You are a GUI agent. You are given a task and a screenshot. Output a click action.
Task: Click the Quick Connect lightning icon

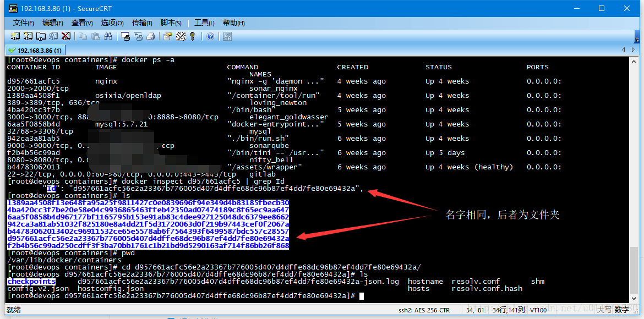[x=28, y=36]
